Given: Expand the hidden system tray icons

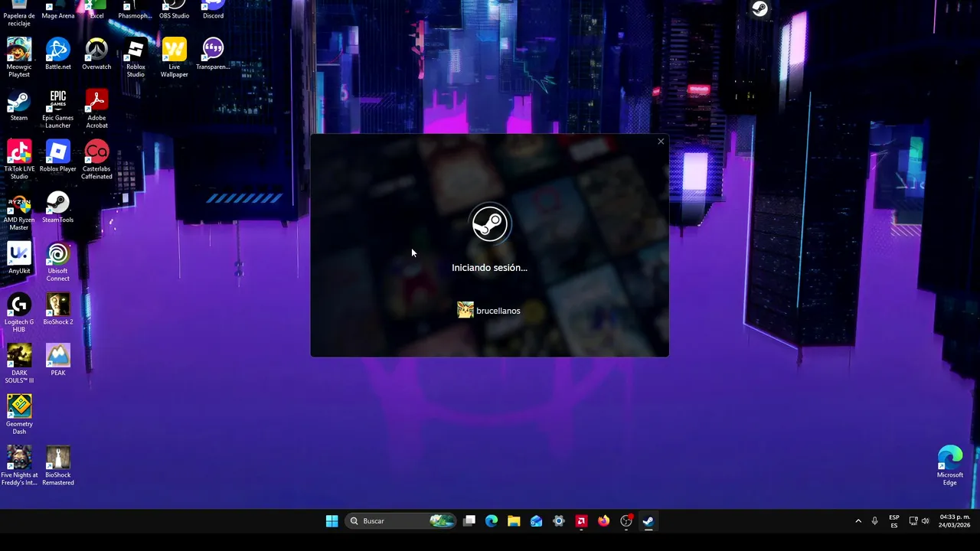Looking at the screenshot, I should tap(857, 521).
